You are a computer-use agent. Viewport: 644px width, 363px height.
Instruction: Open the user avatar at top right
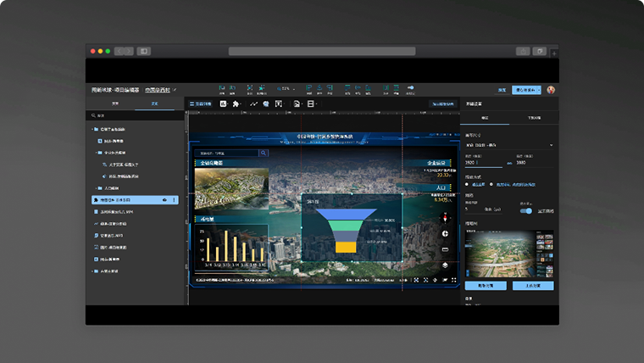(x=551, y=89)
